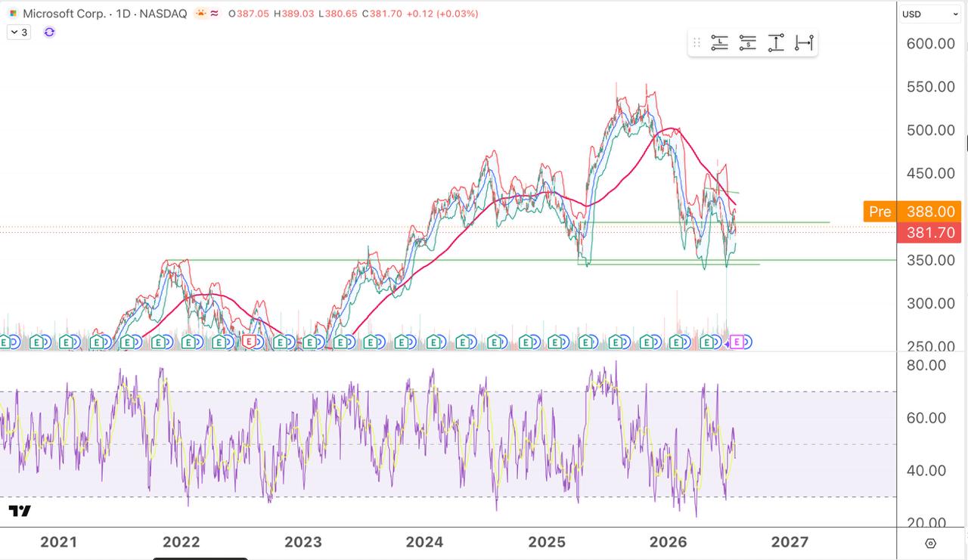This screenshot has width=968, height=560.
Task: Open chart scale settings gear icon
Action: point(931,543)
